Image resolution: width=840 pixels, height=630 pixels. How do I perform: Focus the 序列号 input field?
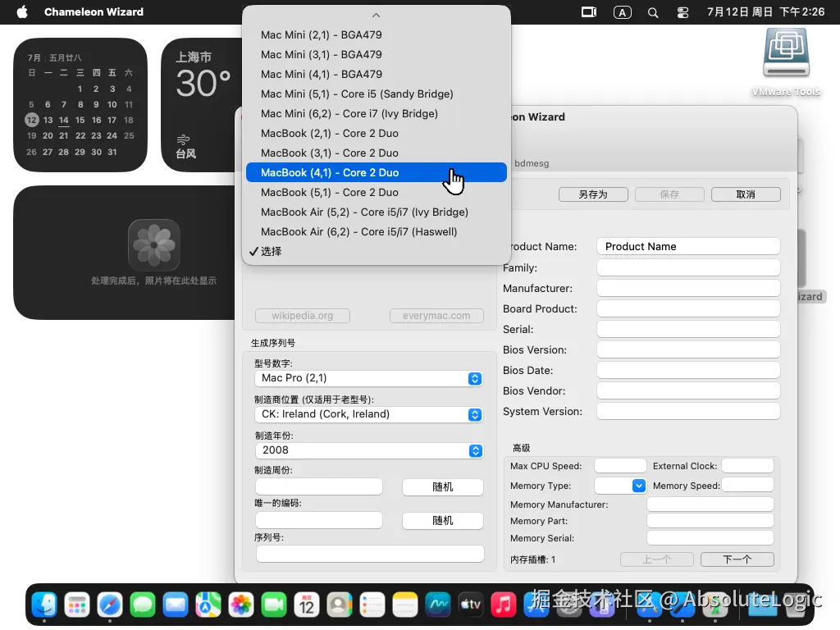click(x=370, y=554)
